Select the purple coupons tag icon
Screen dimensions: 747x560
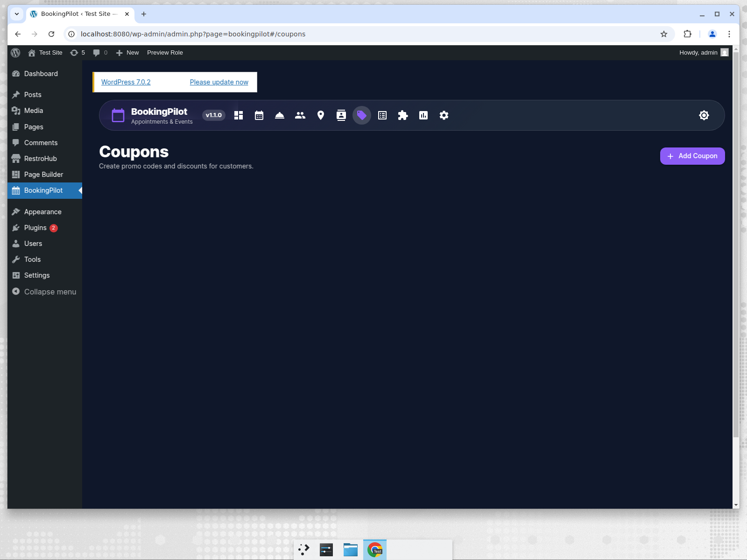click(362, 115)
